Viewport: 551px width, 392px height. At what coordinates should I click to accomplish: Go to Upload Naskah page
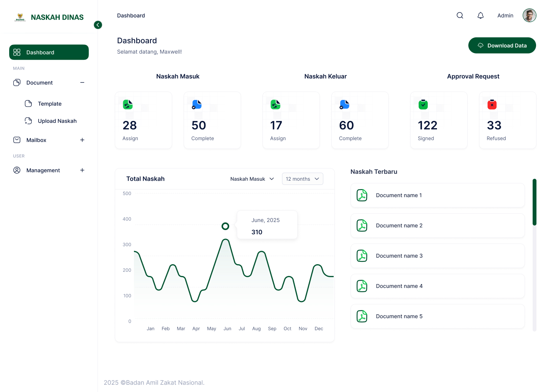[x=57, y=121]
